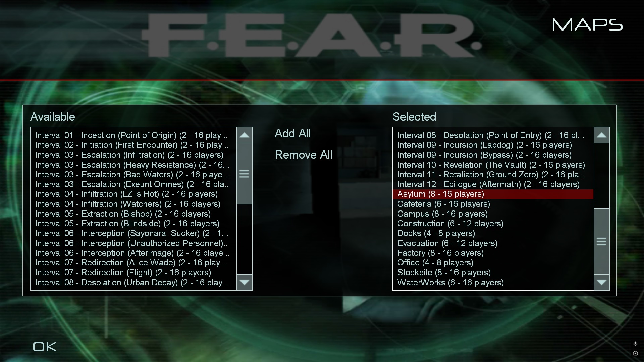Click the Selected list scroll-down arrow
Image resolution: width=644 pixels, height=362 pixels.
tap(601, 282)
